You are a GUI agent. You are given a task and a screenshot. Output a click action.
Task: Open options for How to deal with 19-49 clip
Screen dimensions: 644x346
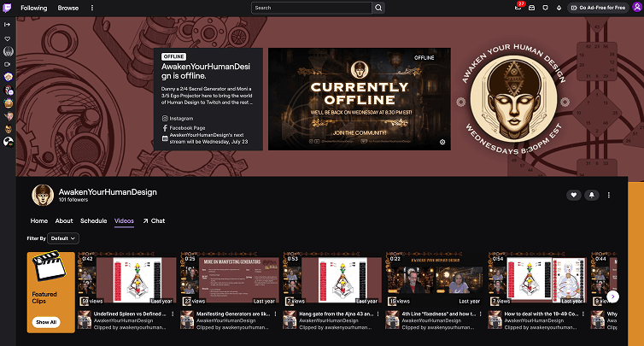point(583,314)
